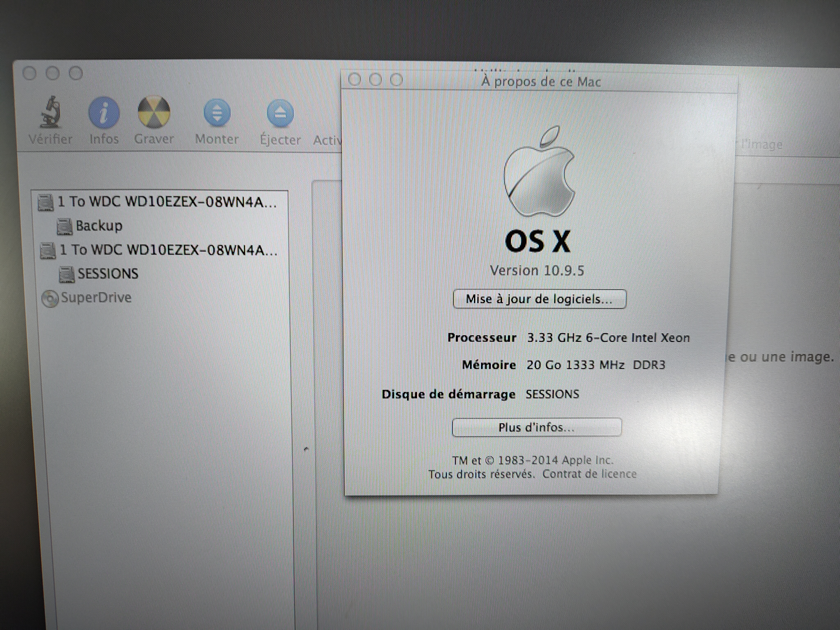Zoom the Disk Utility window
This screenshot has height=630, width=840.
click(x=76, y=73)
